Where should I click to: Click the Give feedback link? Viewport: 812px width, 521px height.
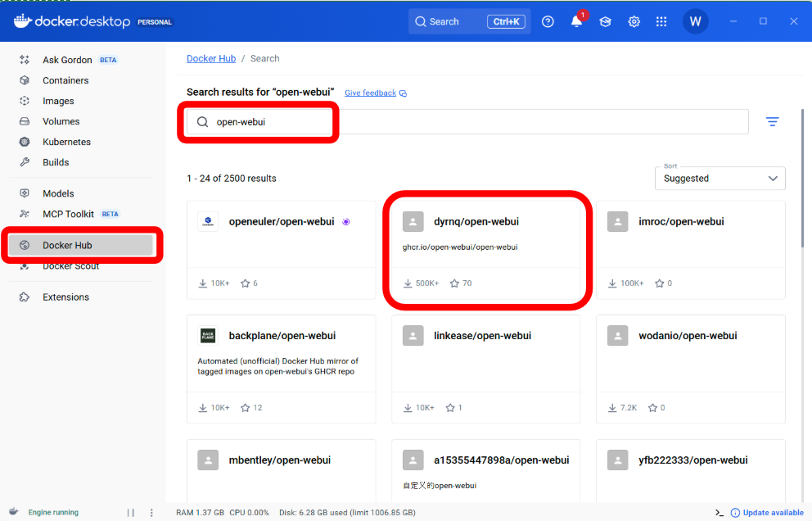370,93
